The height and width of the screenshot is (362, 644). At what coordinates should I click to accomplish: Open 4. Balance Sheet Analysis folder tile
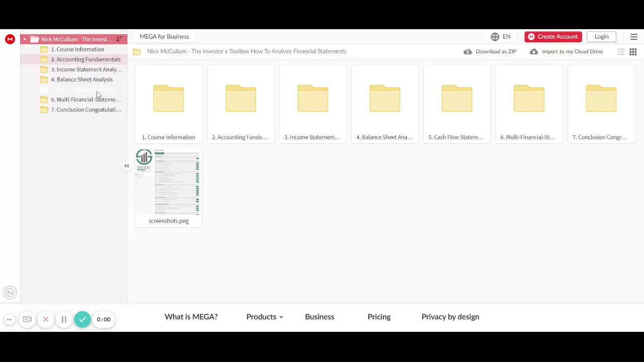(385, 105)
